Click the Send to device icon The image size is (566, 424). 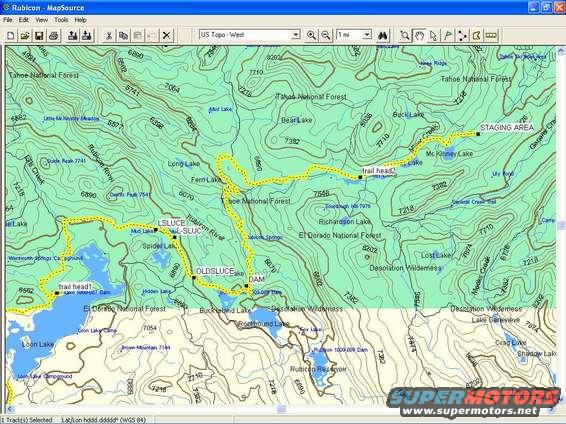click(72, 35)
